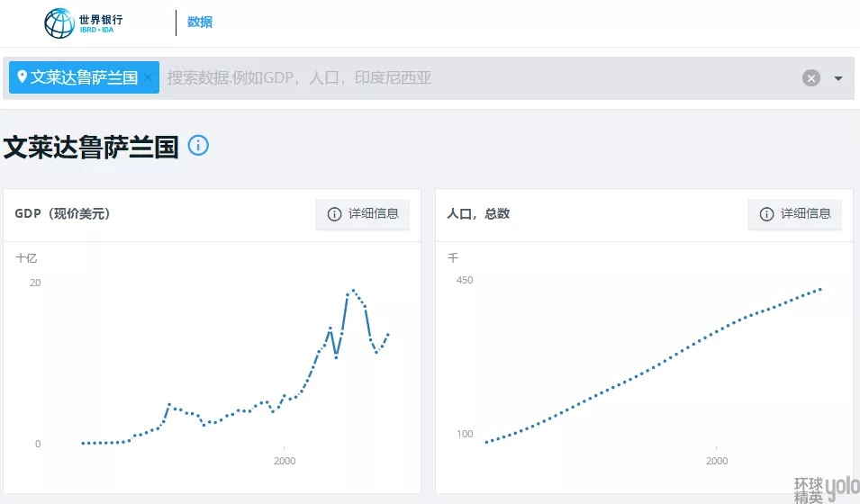The image size is (860, 504).
Task: Remove the 文莱达鲁萨兰国 filter tag
Action: 149,77
